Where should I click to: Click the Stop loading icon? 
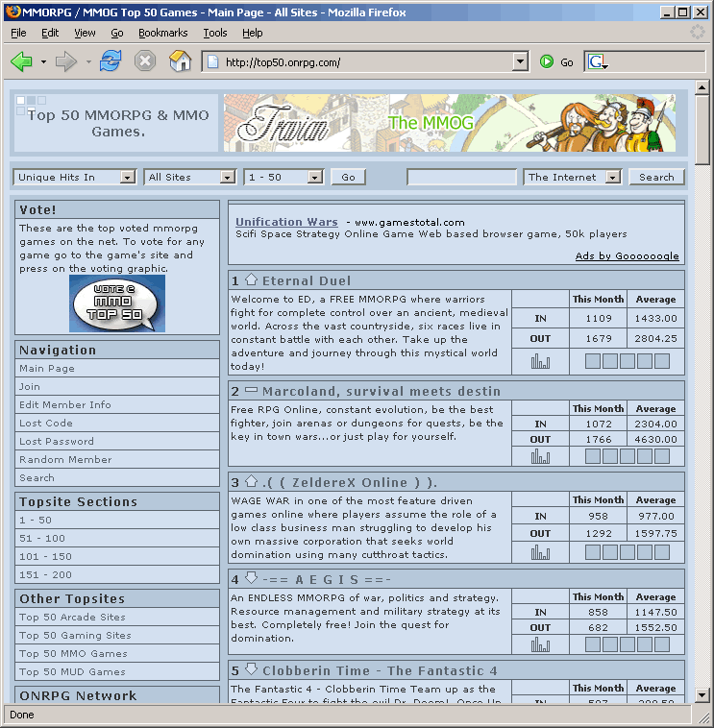pyautogui.click(x=145, y=62)
